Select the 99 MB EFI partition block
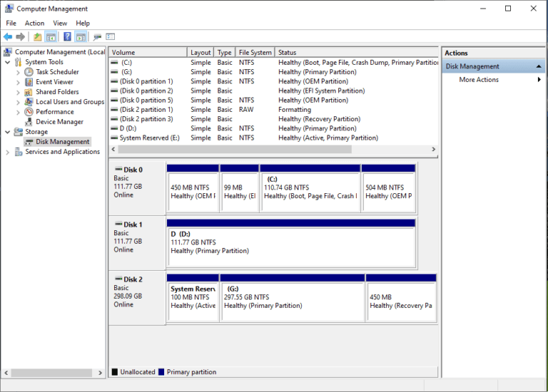This screenshot has height=392, width=548. tap(240, 188)
